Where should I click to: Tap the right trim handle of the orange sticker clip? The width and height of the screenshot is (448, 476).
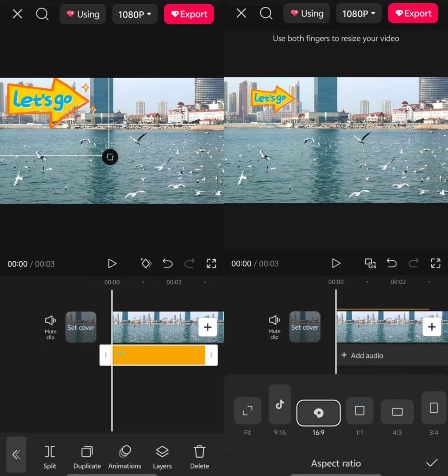tap(211, 355)
